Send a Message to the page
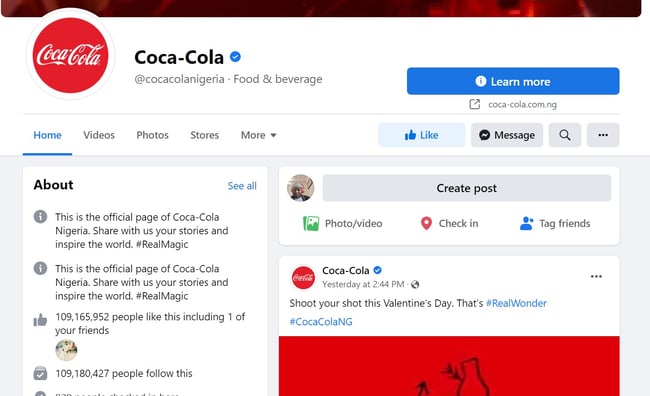650x396 pixels. point(507,135)
